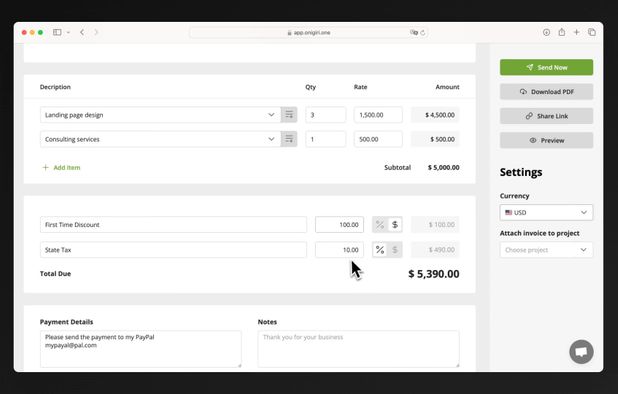Image resolution: width=618 pixels, height=394 pixels.
Task: Open the downloads icon in the toolbar
Action: point(546,32)
